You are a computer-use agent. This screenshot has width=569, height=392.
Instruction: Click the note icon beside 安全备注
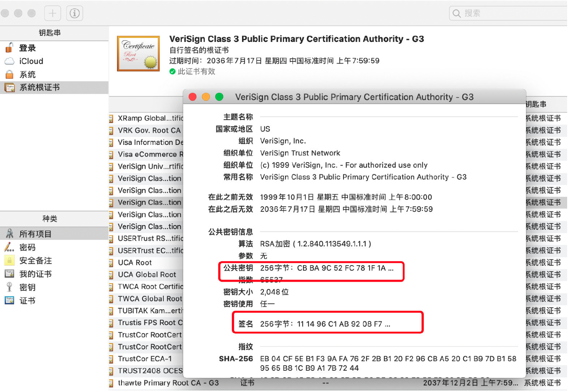(x=9, y=260)
